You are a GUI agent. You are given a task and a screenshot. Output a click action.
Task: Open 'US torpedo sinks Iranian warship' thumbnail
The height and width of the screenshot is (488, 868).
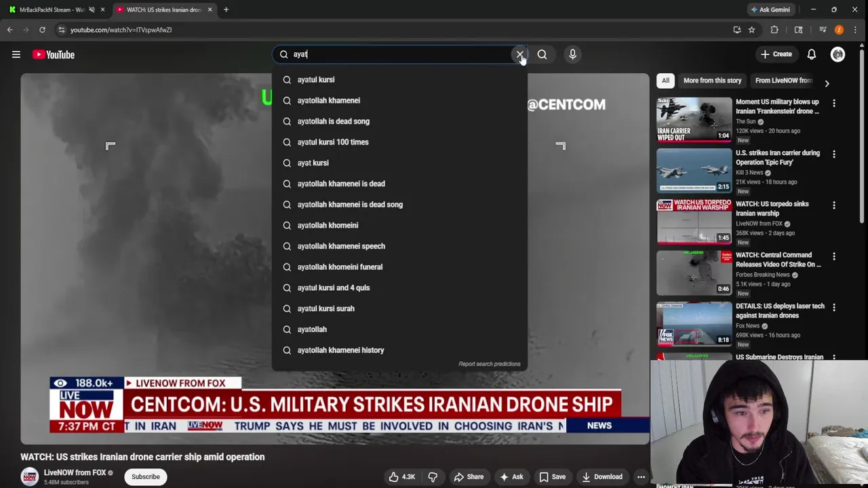click(x=694, y=221)
